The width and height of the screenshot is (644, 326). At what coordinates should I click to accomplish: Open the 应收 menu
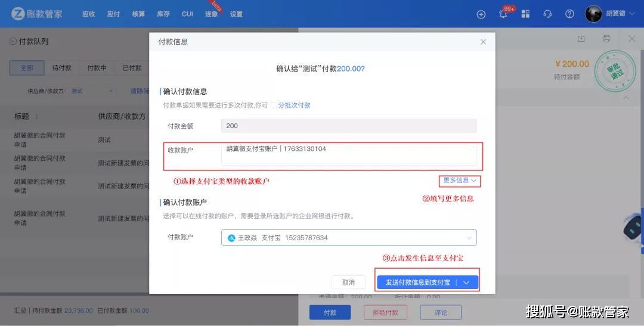88,14
